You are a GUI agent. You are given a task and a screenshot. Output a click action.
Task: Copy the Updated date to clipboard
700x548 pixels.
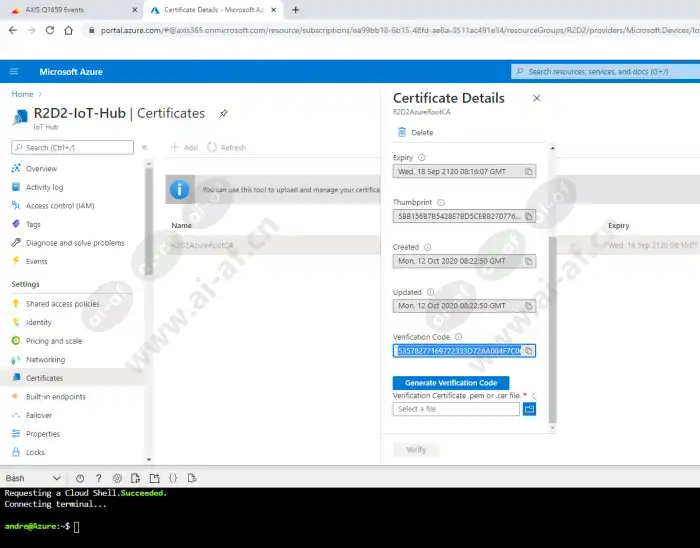529,306
